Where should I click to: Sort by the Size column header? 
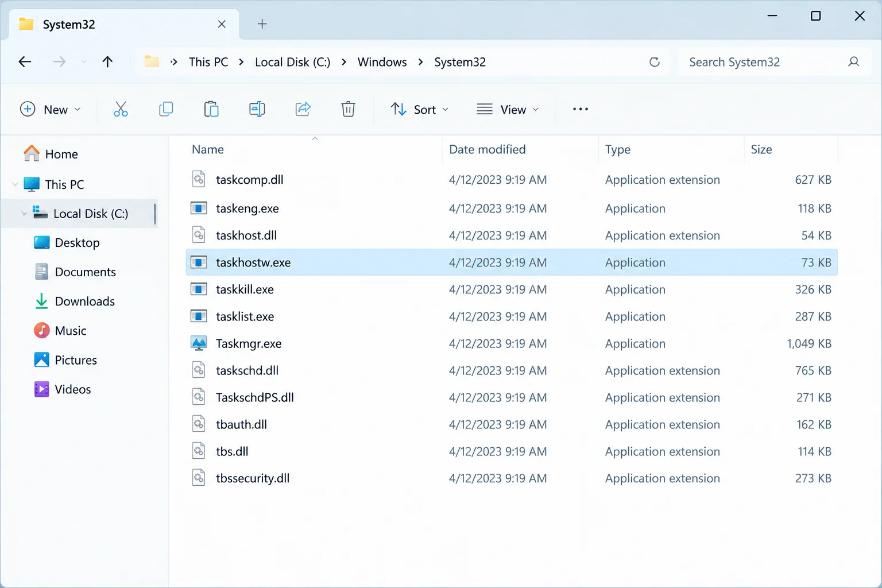click(x=761, y=149)
